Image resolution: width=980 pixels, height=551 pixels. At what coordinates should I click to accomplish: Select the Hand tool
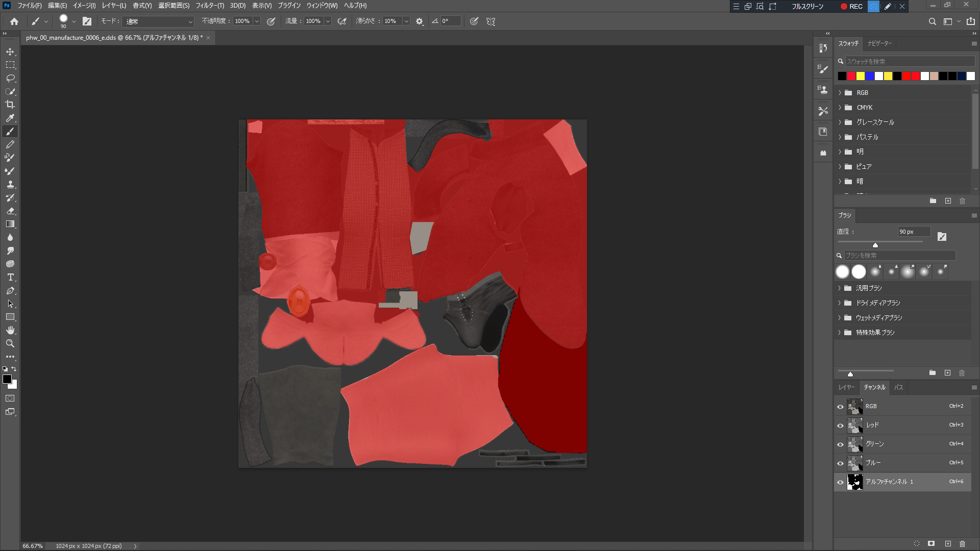coord(10,330)
